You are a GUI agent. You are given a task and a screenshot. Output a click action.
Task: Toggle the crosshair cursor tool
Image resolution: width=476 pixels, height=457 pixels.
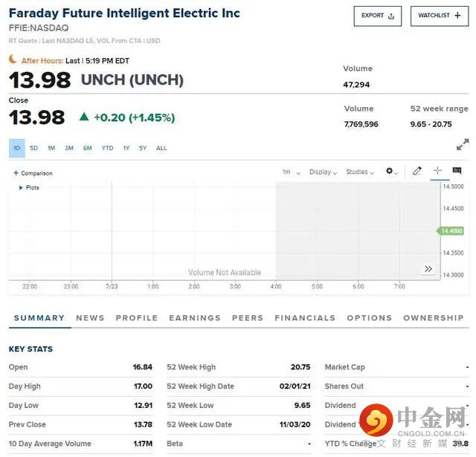[x=437, y=171]
